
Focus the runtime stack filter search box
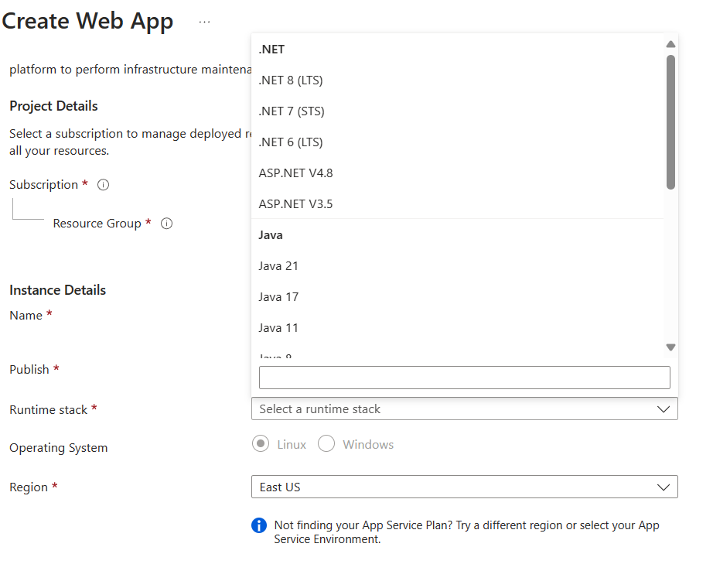(x=464, y=378)
